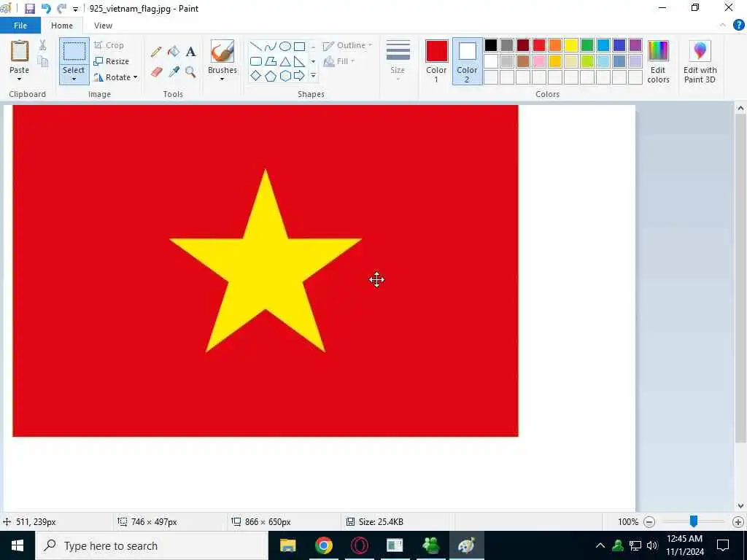Screen dimensions: 747x560
Task: Open the Select dropdown arrow
Action: 74,79
